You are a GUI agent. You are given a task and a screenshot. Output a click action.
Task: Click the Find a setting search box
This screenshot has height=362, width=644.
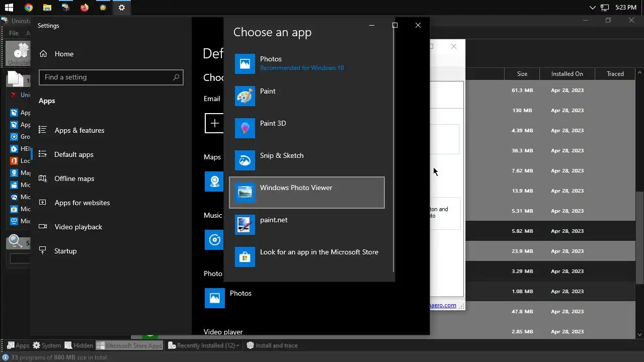tap(111, 77)
